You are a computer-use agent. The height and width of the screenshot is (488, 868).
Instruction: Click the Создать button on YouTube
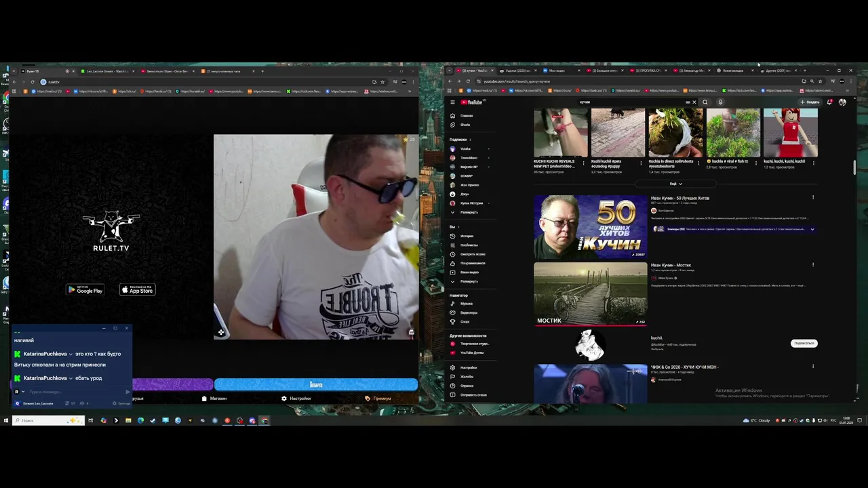[810, 102]
